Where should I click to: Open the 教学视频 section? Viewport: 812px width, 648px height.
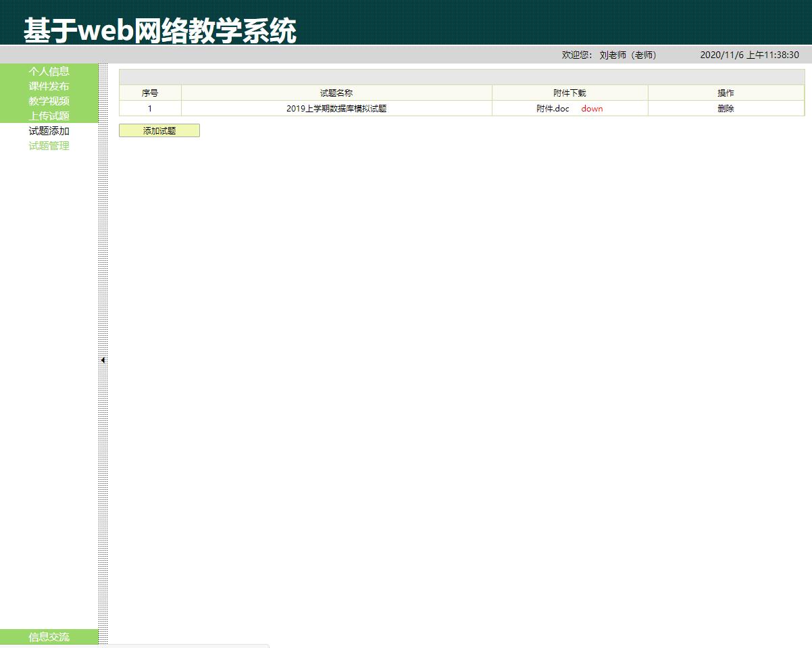[x=48, y=101]
